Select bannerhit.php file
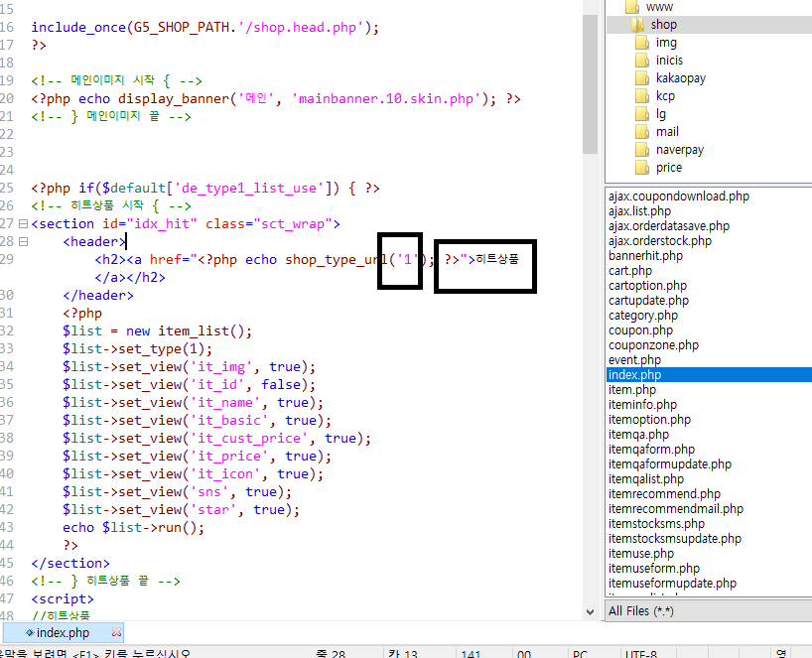Screen dimensions: 812x658 point(645,256)
